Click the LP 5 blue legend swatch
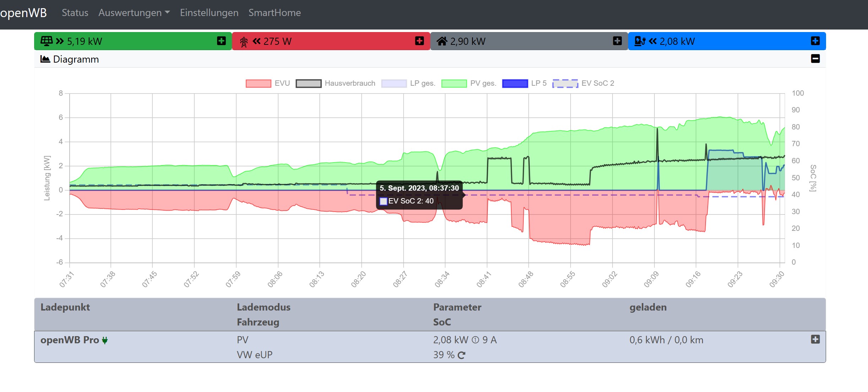The height and width of the screenshot is (392, 868). click(x=515, y=84)
